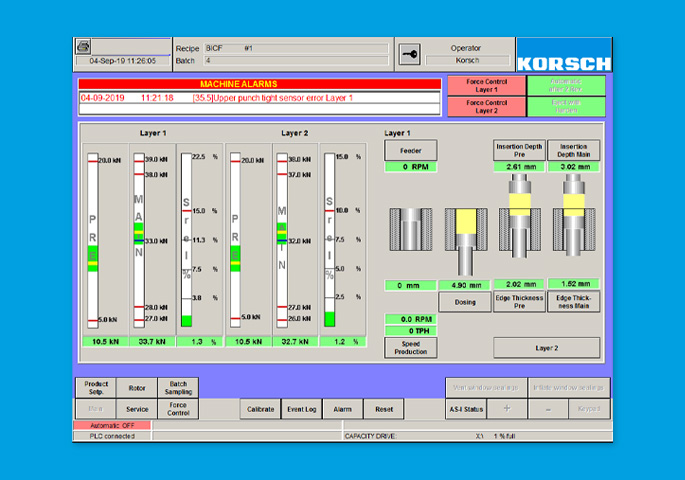The width and height of the screenshot is (685, 480).
Task: Click the Operator name field showing Korsch
Action: (x=467, y=60)
